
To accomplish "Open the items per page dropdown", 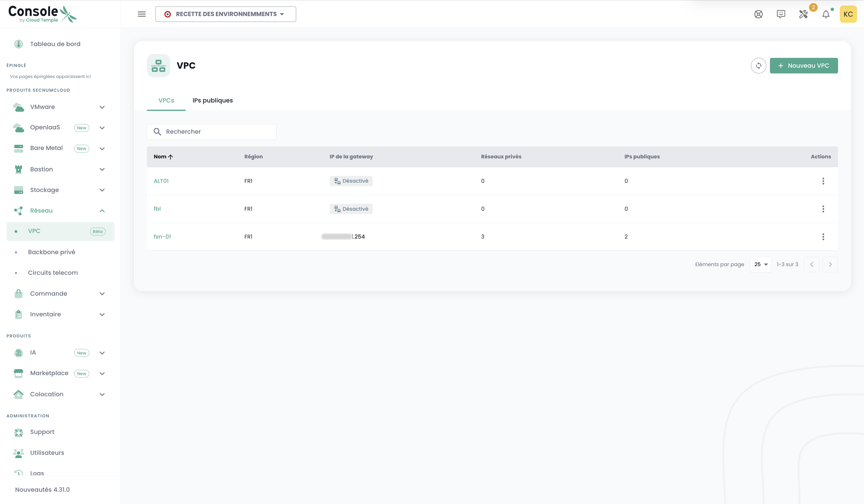I will pyautogui.click(x=761, y=264).
